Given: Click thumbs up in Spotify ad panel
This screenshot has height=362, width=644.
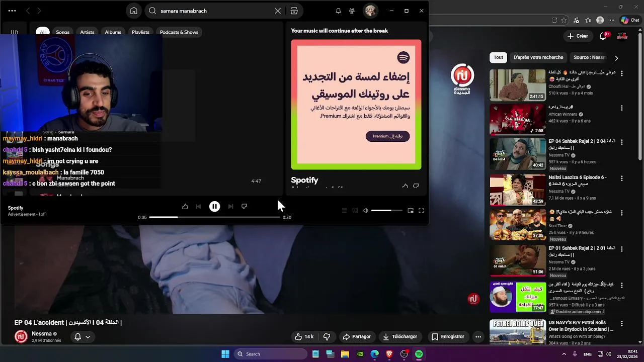Looking at the screenshot, I should (405, 186).
